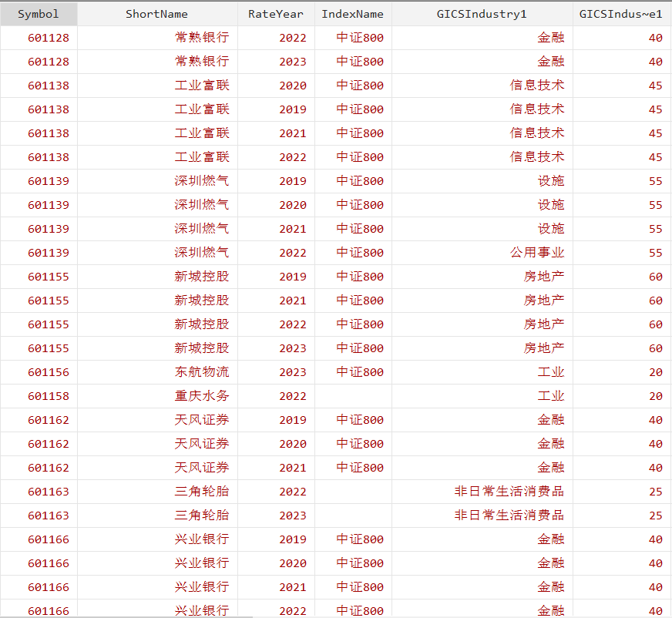Screen dimensions: 672x618
Task: Click Symbol 601163 cell in 2022 row
Action: point(39,492)
